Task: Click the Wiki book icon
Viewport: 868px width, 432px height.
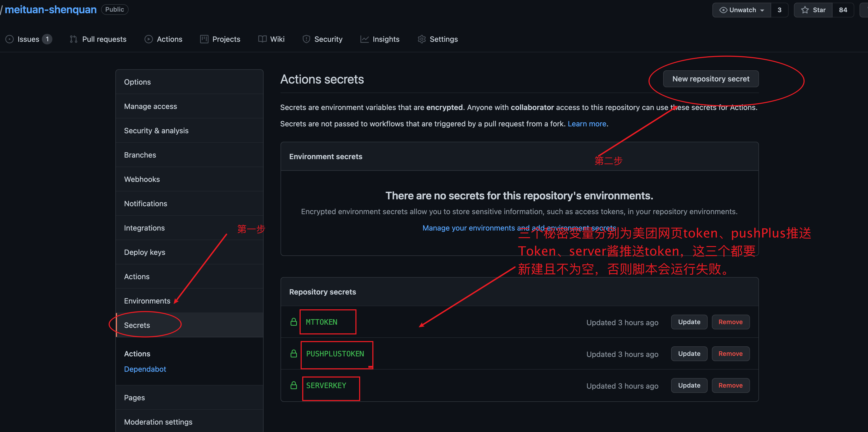Action: (x=262, y=39)
